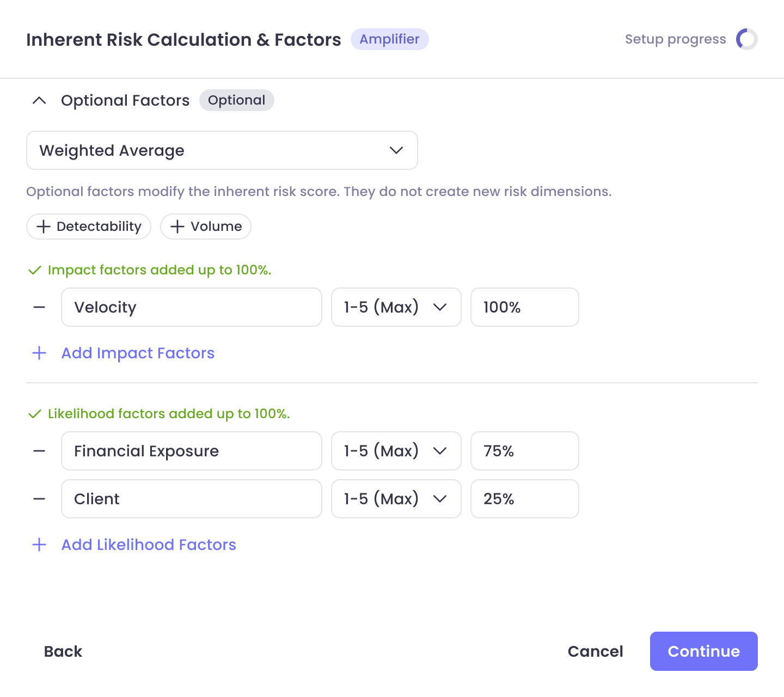Screen dimensions: 784x697
Task: Edit the Financial Exposure name field
Action: (x=192, y=451)
